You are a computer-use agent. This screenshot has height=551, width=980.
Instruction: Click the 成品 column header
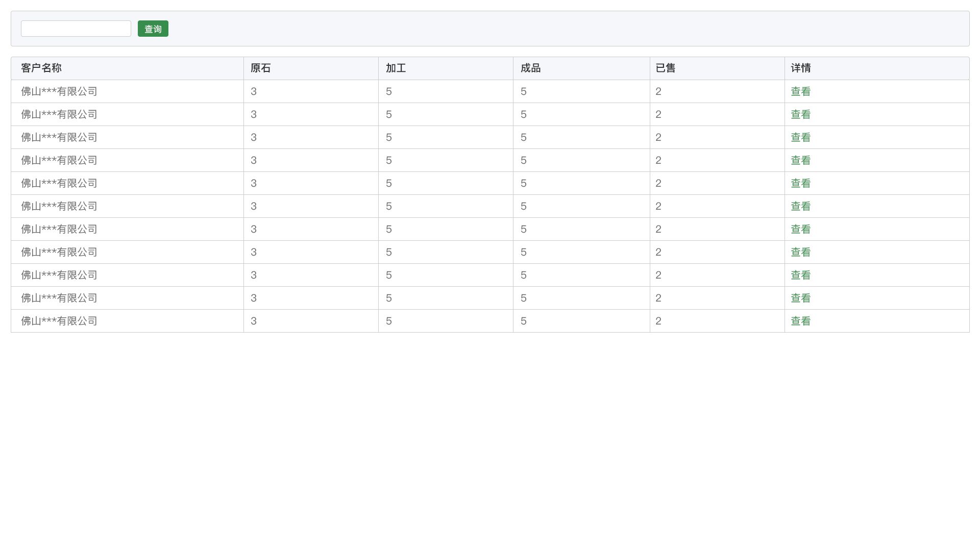530,68
